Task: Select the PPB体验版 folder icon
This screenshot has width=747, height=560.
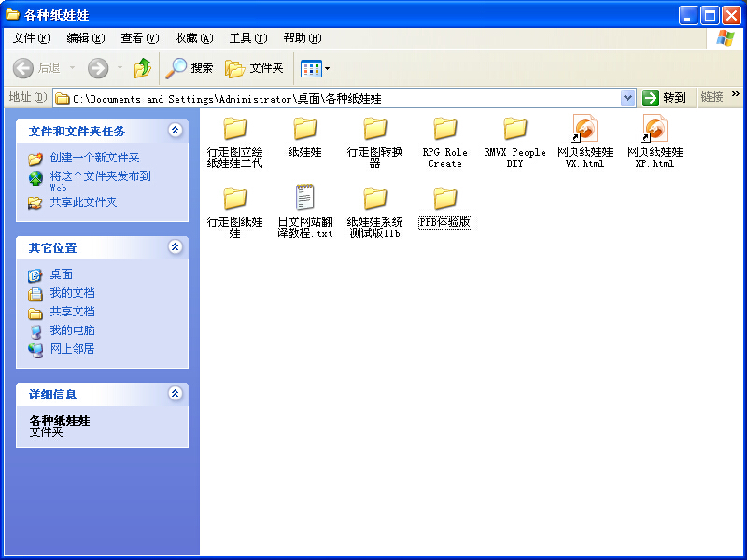Action: 445,199
